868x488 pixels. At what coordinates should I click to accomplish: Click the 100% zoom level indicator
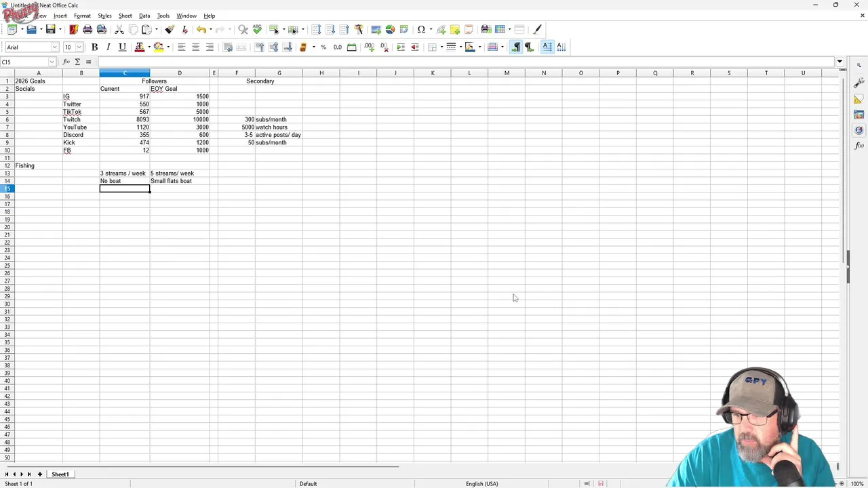pos(858,484)
